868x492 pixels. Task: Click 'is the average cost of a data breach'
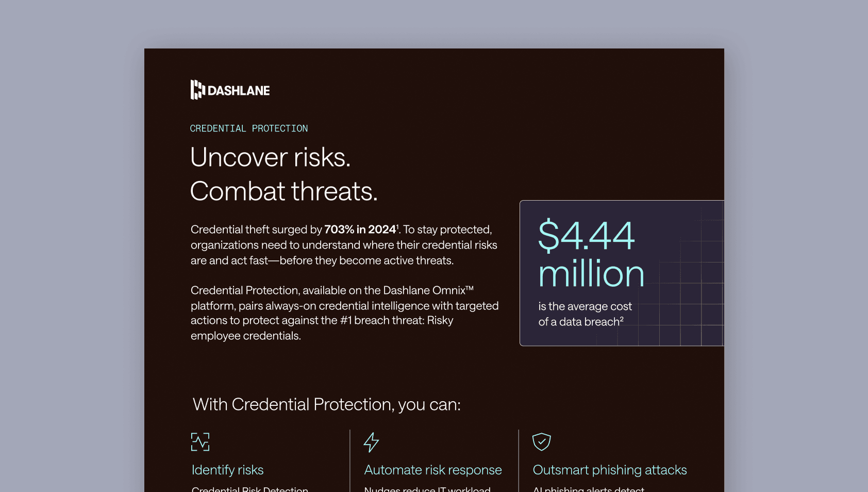pos(585,314)
